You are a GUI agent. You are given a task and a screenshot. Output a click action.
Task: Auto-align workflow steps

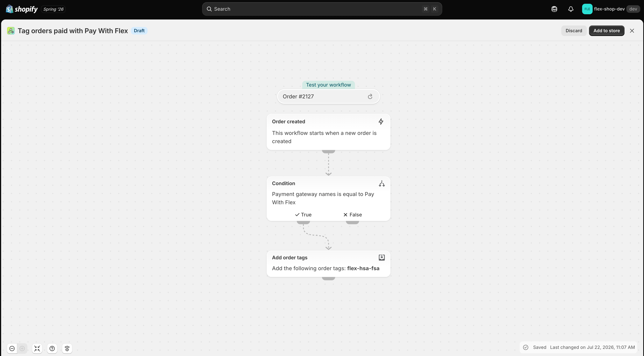click(67, 348)
